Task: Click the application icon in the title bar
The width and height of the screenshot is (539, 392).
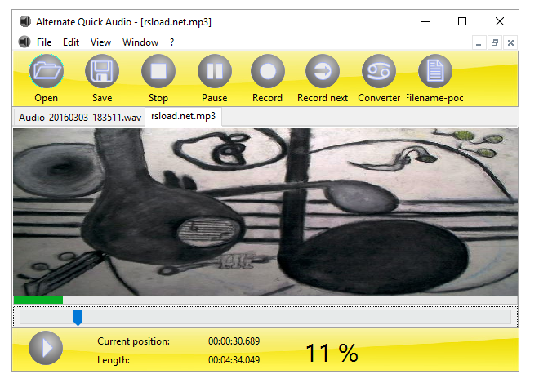Action: (25, 22)
